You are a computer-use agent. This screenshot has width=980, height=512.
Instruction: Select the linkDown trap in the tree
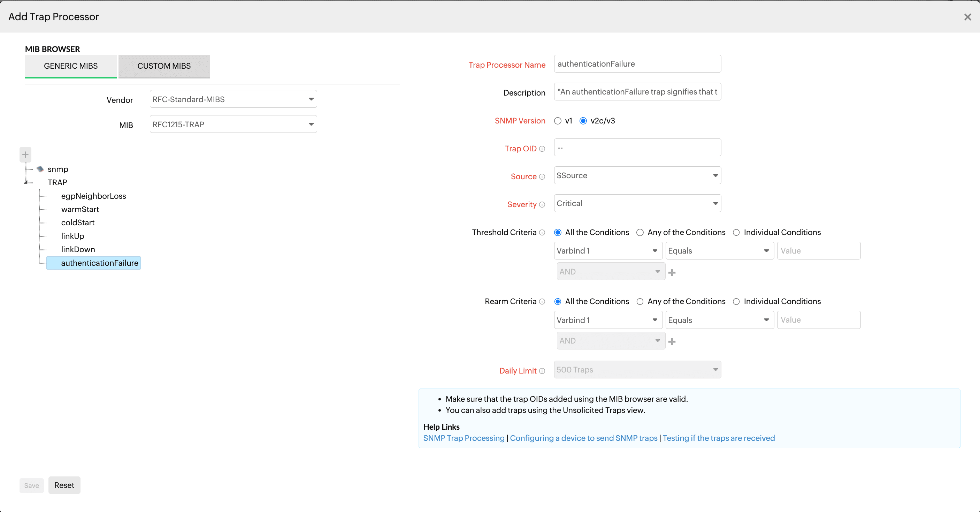coord(78,249)
